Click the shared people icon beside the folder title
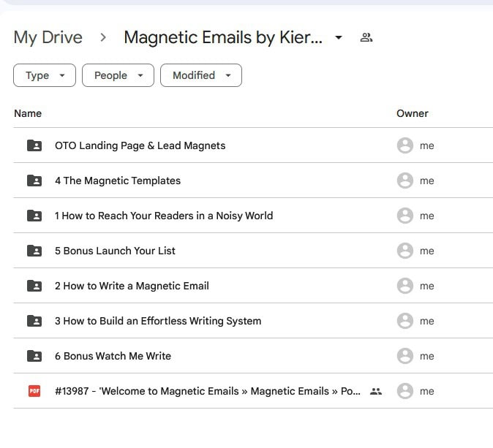 tap(366, 37)
